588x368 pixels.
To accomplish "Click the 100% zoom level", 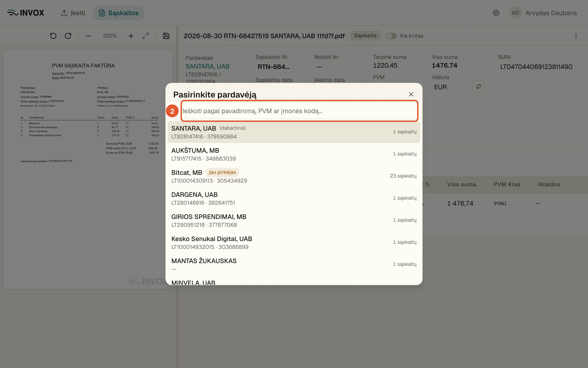I will coord(110,36).
